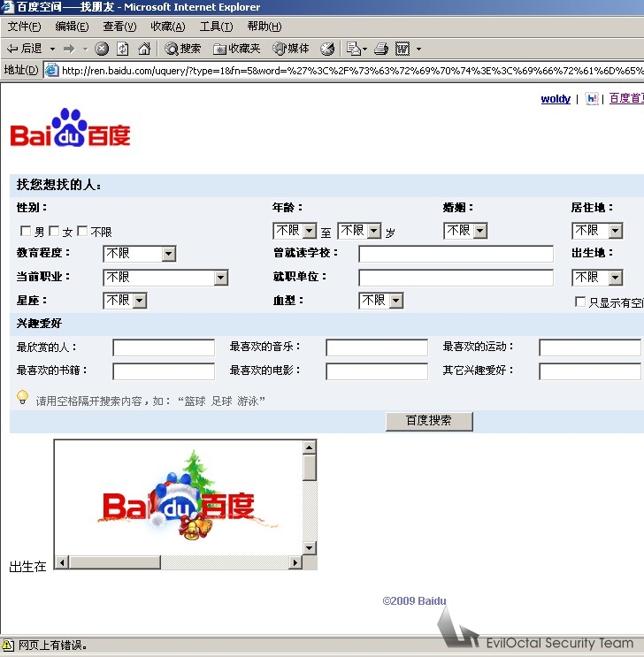Image resolution: width=644 pixels, height=657 pixels.
Task: Click the iframe scroll-down arrow
Action: [x=310, y=547]
